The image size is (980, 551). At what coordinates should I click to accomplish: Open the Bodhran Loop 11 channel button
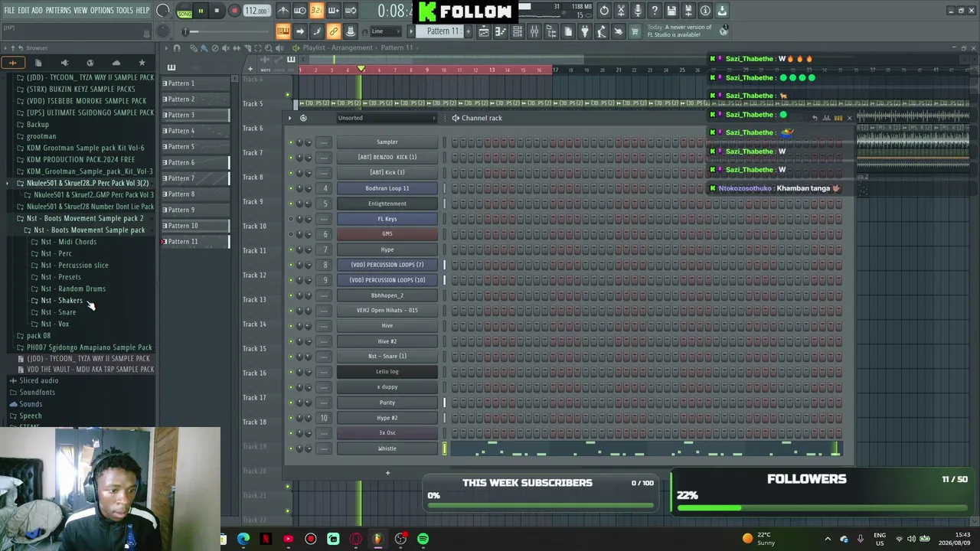pos(387,188)
